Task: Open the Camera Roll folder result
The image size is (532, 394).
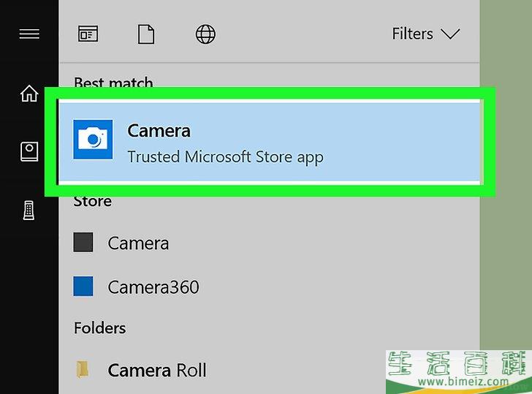Action: [156, 371]
